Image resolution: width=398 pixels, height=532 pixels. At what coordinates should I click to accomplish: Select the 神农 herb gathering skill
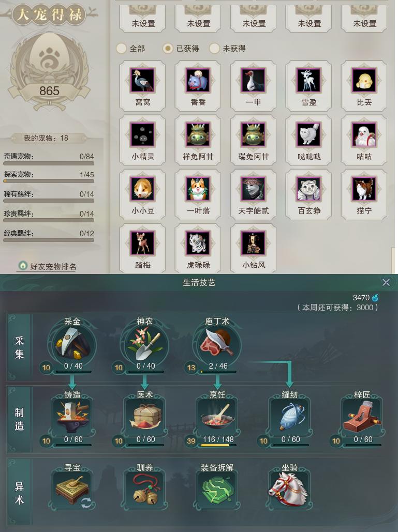pos(145,344)
